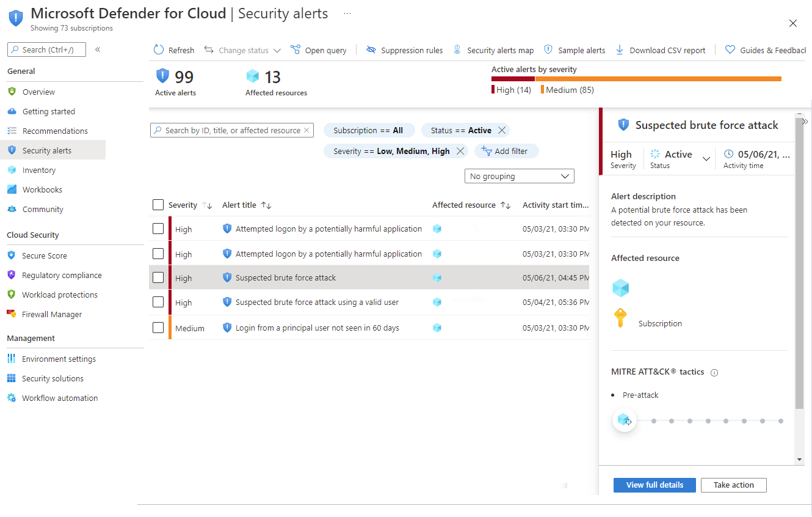Click the View full details button

pos(654,485)
